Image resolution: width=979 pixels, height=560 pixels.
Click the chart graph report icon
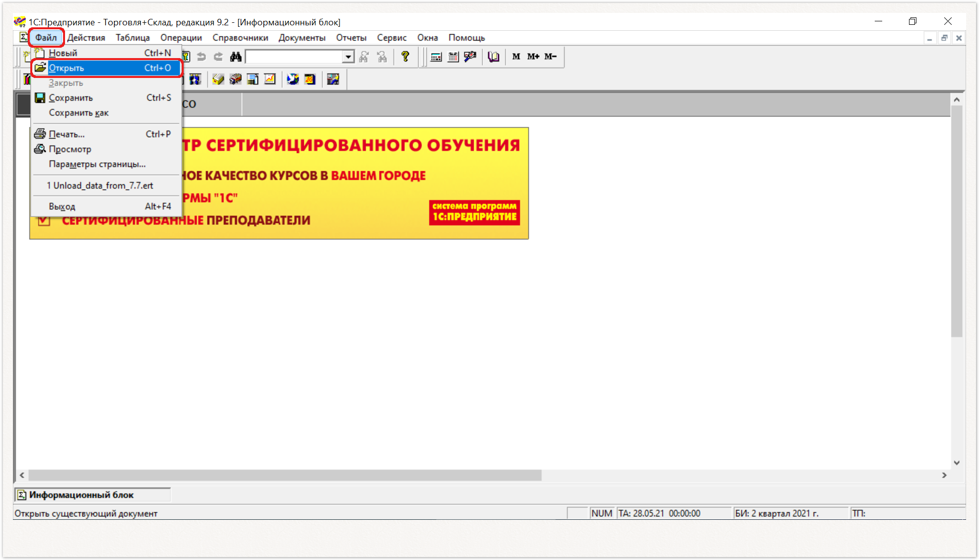coord(270,79)
